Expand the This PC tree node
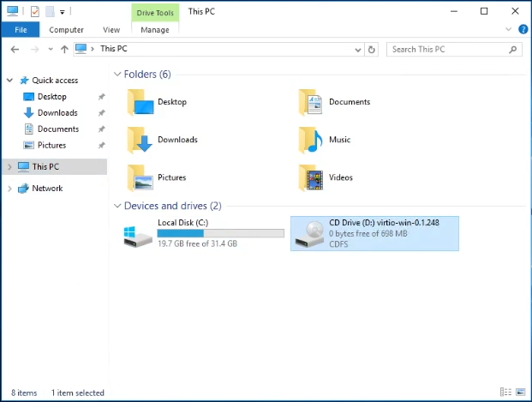This screenshot has height=402, width=532. [9, 166]
